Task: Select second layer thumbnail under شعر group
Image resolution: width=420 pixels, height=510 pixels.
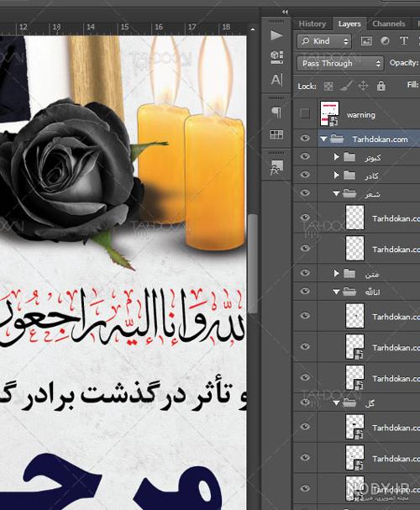Action: point(354,249)
